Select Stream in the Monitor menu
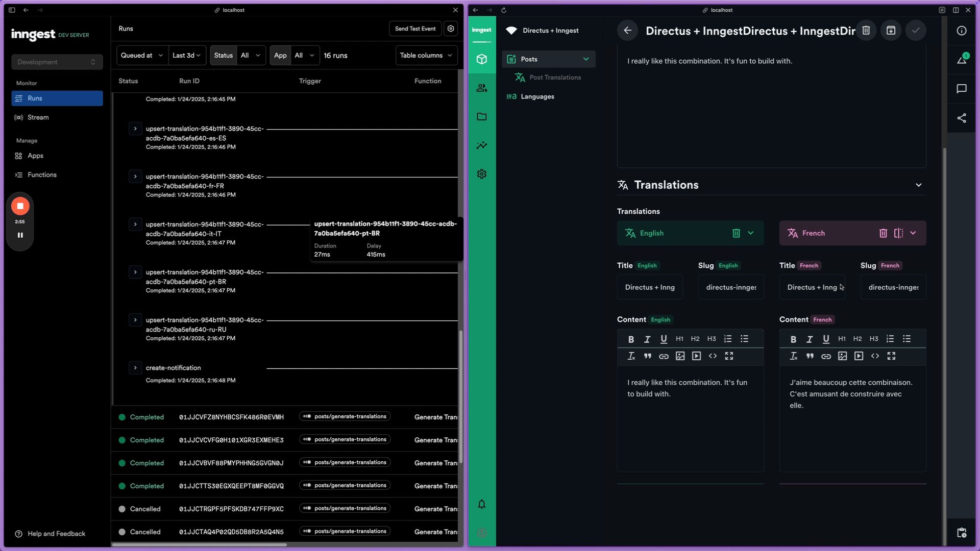Screen dimensions: 980x551 [x=38, y=117]
